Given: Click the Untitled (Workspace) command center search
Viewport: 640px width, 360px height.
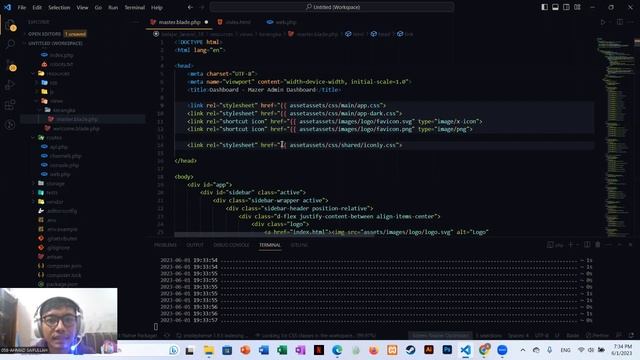Looking at the screenshot, I should (x=332, y=7).
